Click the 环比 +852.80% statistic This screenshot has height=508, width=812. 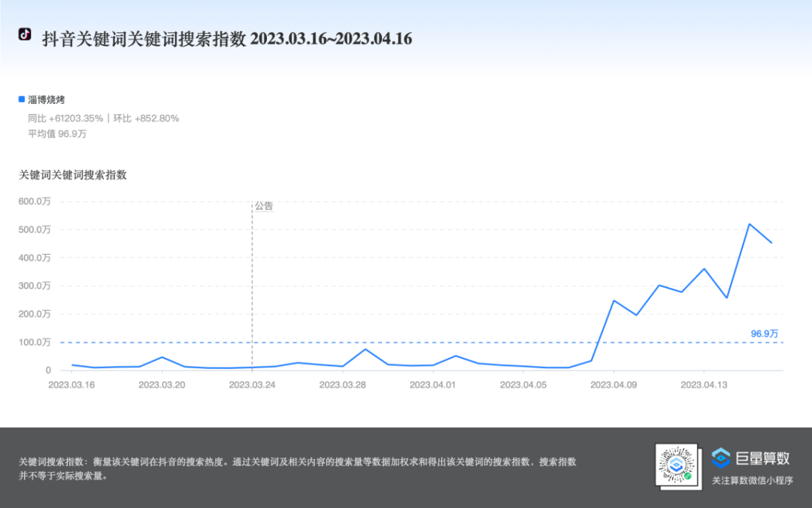[146, 118]
